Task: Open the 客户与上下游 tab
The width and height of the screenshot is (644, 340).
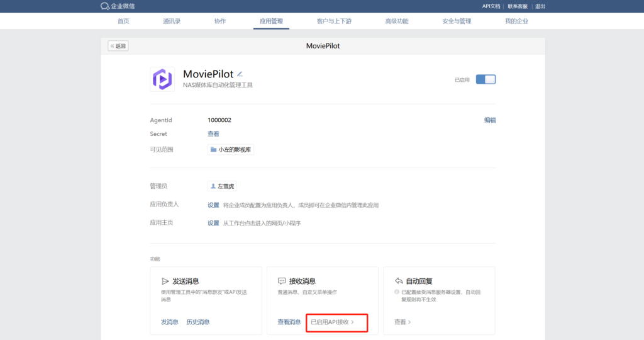Action: (x=334, y=21)
